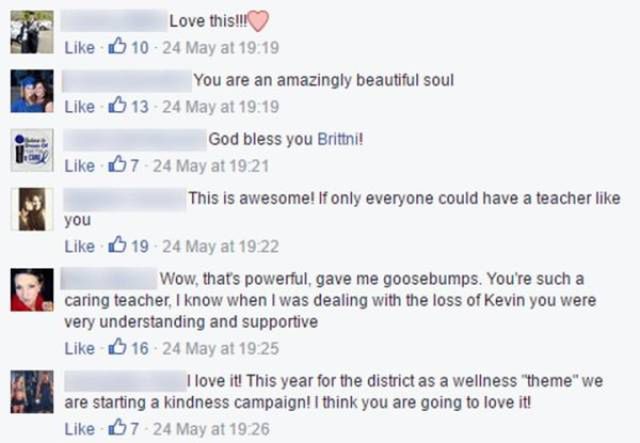The image size is (640, 443).
Task: Like the kindness campaign comment
Action: pos(79,430)
